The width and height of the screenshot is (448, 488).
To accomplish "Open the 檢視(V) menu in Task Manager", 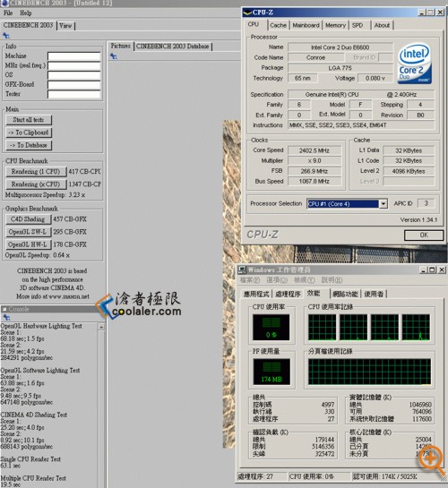I will (x=304, y=280).
